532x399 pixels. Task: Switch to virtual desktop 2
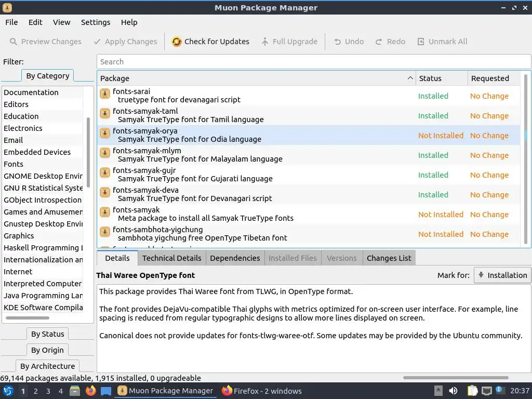(x=36, y=391)
